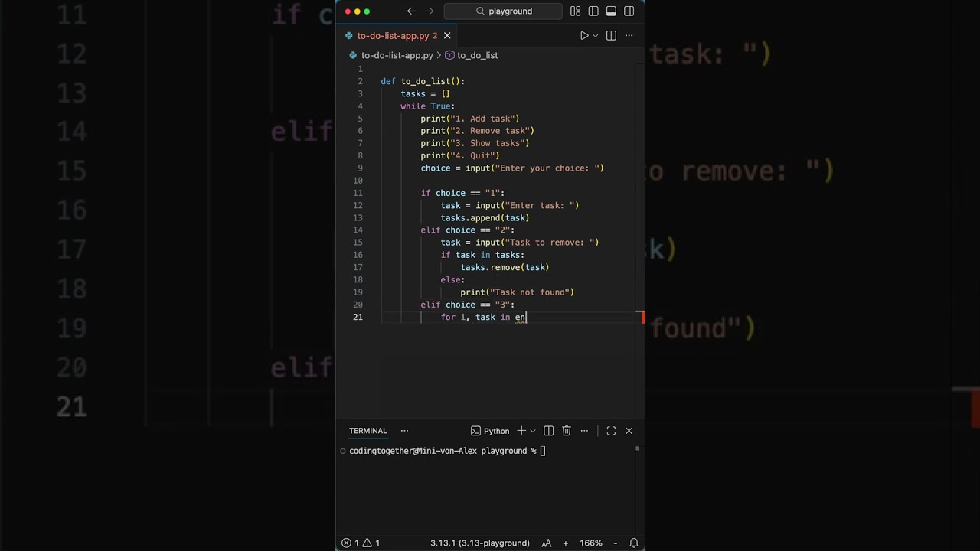This screenshot has width=980, height=551.
Task: Run the Python file with play icon
Action: (583, 36)
